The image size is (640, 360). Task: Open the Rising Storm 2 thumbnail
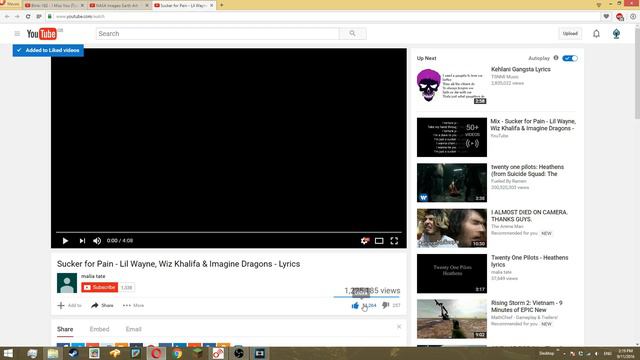pyautogui.click(x=452, y=319)
